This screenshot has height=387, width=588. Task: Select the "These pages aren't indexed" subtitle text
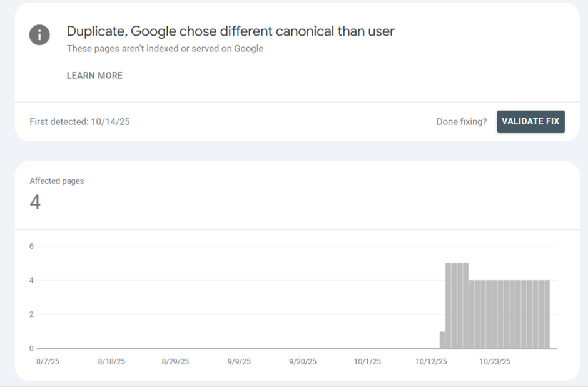click(165, 49)
